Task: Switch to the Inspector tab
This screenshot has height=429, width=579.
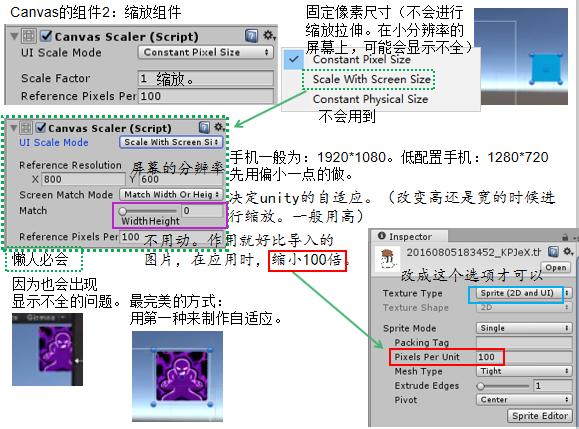Action: click(409, 236)
